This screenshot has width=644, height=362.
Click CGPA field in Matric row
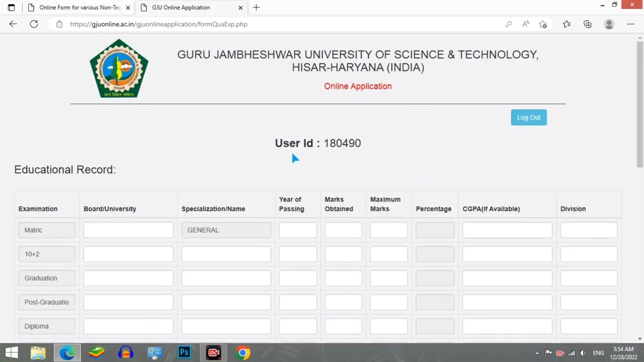pyautogui.click(x=507, y=230)
